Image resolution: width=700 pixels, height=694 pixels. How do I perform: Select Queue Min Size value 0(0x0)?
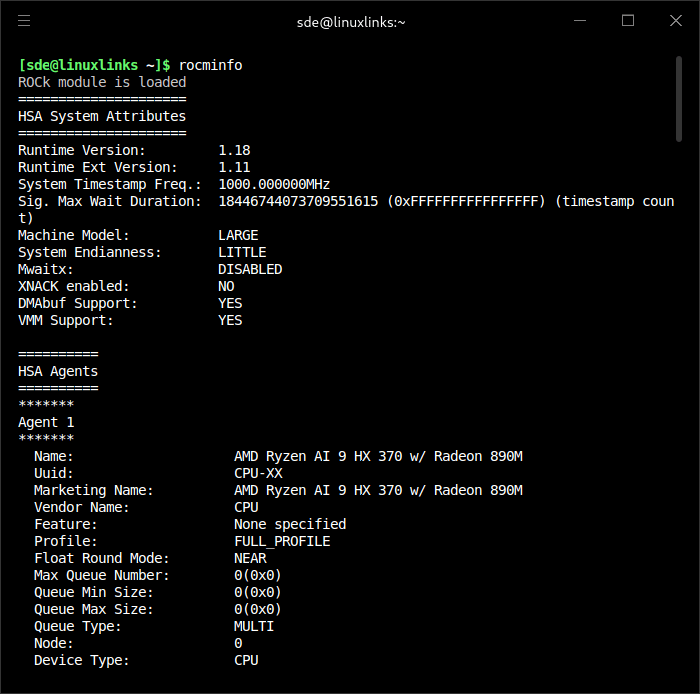(x=258, y=592)
